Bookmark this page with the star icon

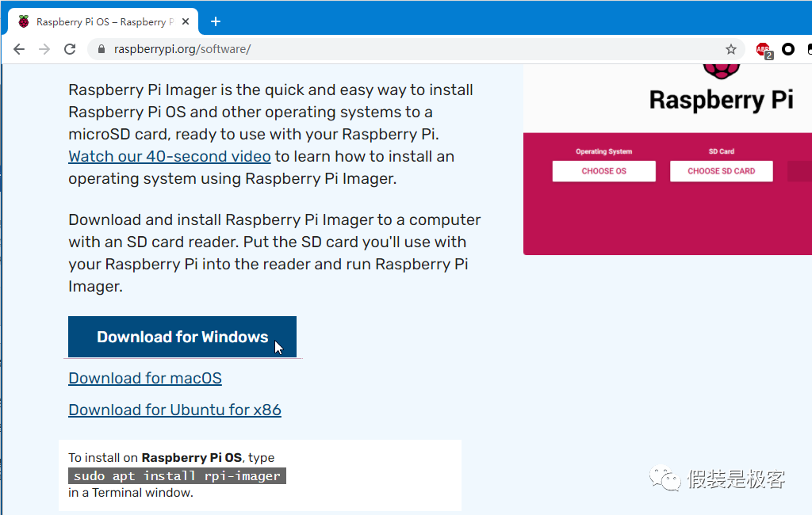point(730,49)
